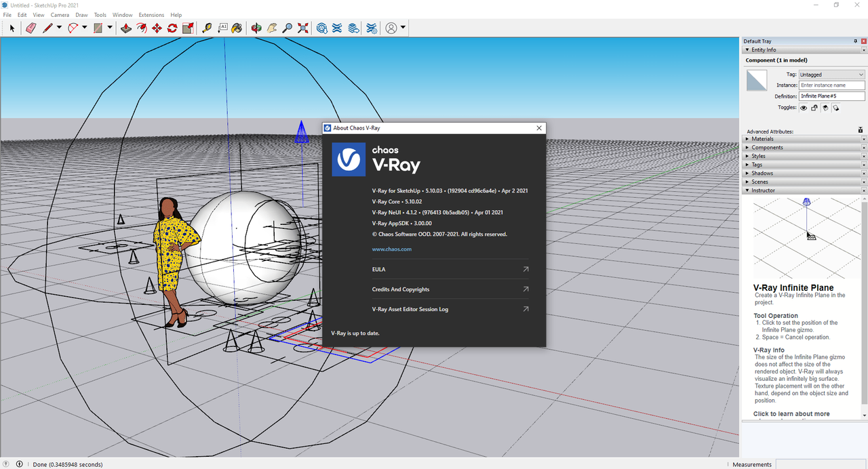Image resolution: width=868 pixels, height=469 pixels.
Task: Open the Draw menu
Action: [x=81, y=15]
